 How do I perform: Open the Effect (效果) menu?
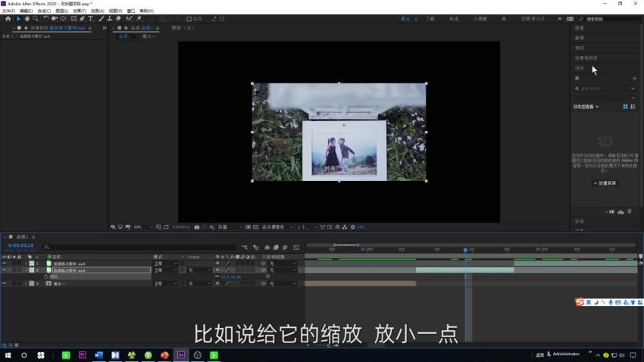click(x=80, y=11)
